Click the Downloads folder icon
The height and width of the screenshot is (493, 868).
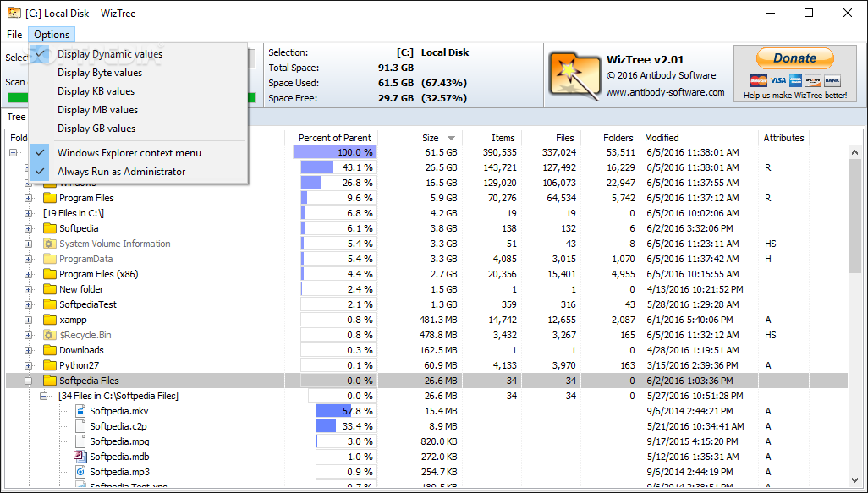51,350
